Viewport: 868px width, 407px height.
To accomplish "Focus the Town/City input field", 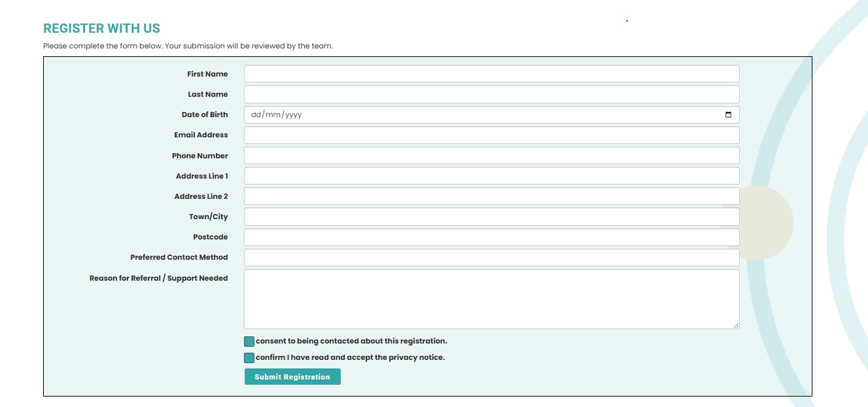I will tap(492, 217).
